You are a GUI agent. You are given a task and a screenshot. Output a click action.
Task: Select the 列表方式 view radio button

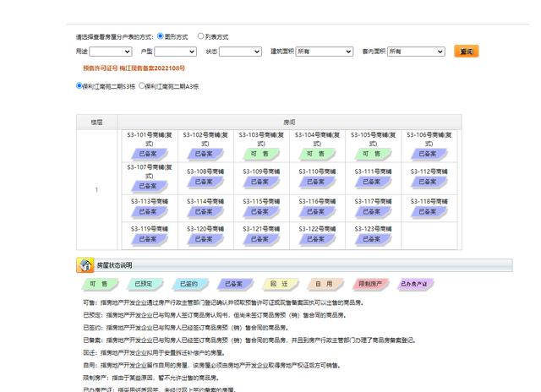(x=200, y=35)
